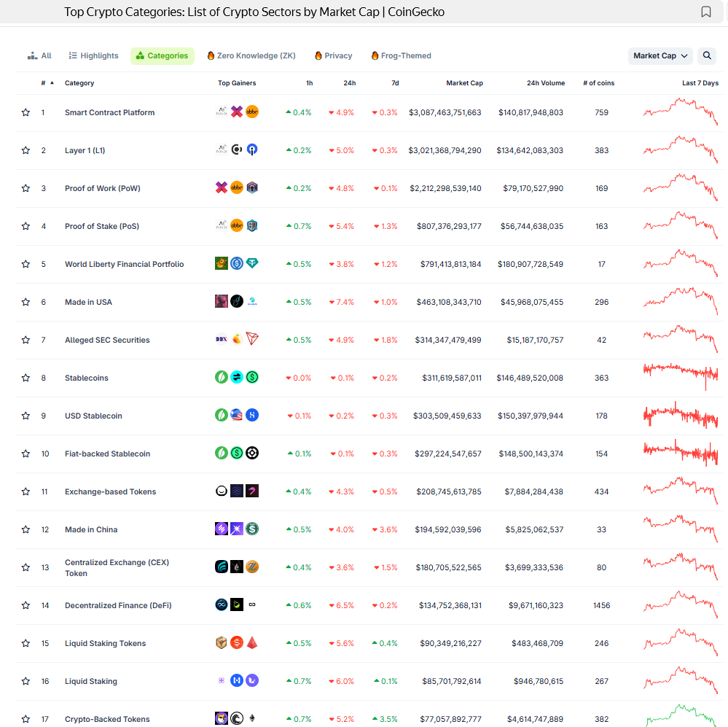Viewport: 728px width, 727px height.
Task: Click first top gainer icon in Stablecoins row
Action: 222,378
